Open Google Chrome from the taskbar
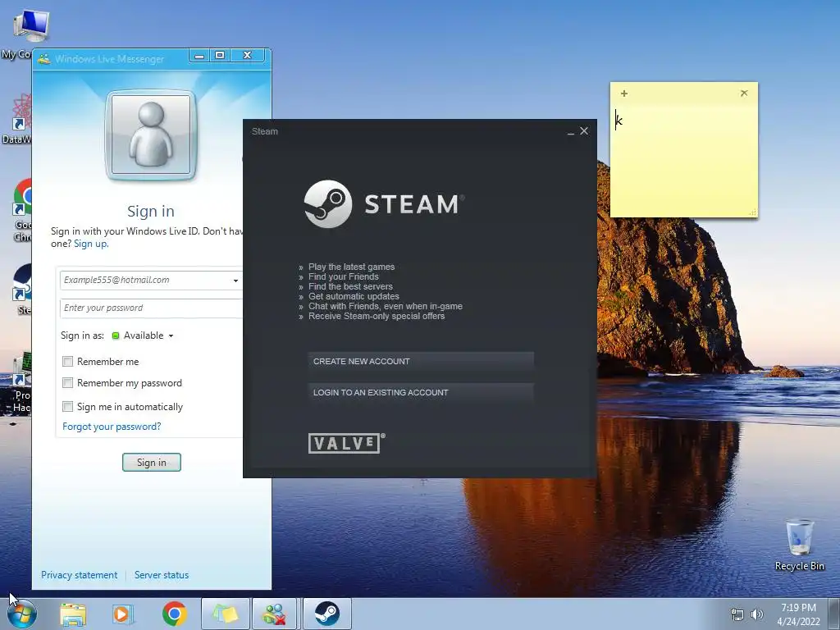Image resolution: width=840 pixels, height=630 pixels. coord(174,614)
